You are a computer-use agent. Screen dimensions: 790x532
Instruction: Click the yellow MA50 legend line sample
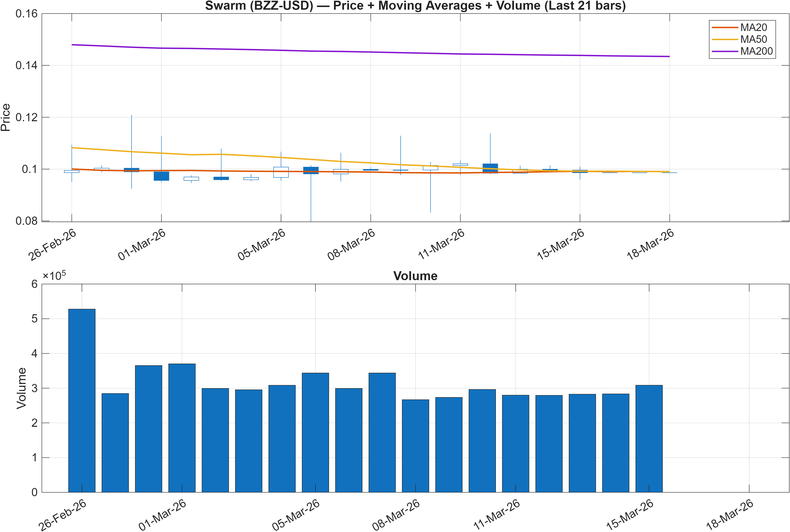(725, 39)
